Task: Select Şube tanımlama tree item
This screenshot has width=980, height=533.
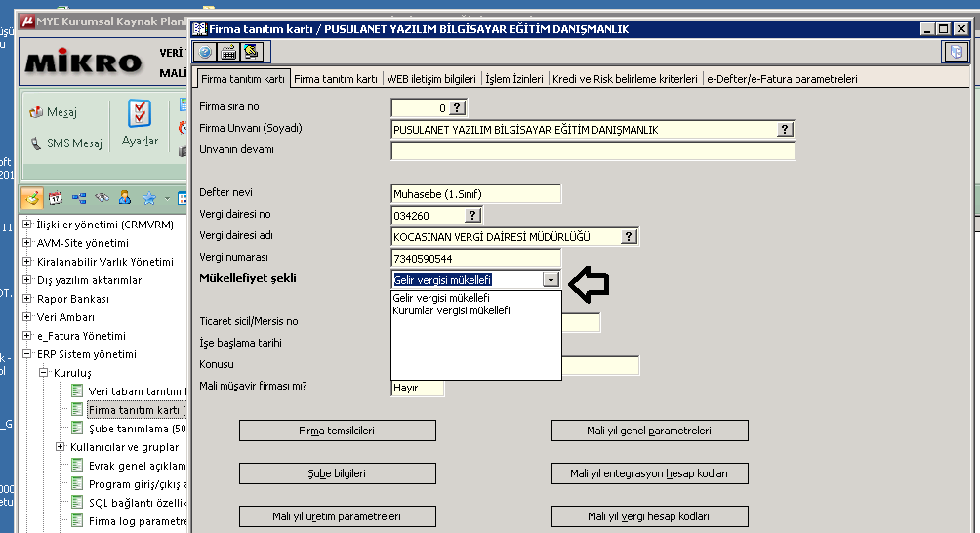Action: coord(137,429)
